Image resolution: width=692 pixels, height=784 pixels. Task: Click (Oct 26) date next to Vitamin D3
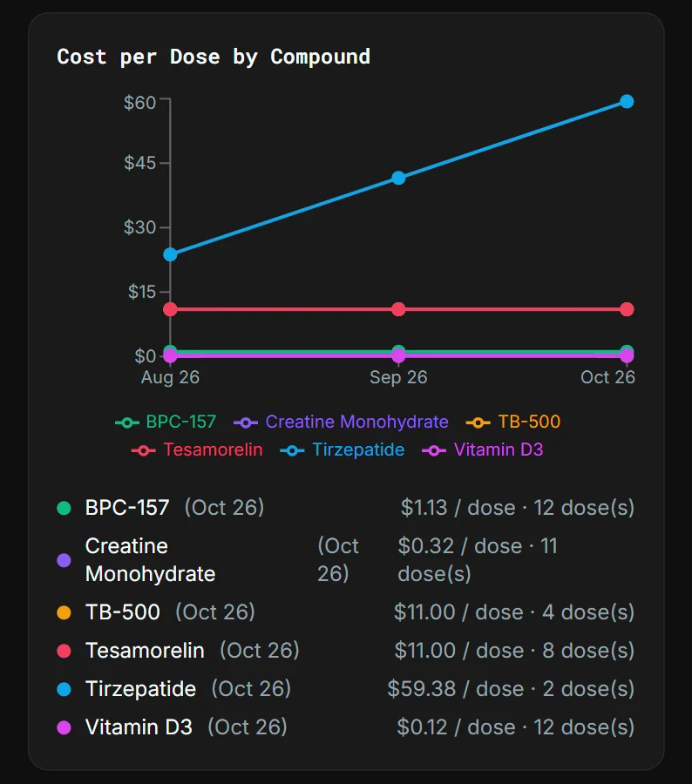248,727
